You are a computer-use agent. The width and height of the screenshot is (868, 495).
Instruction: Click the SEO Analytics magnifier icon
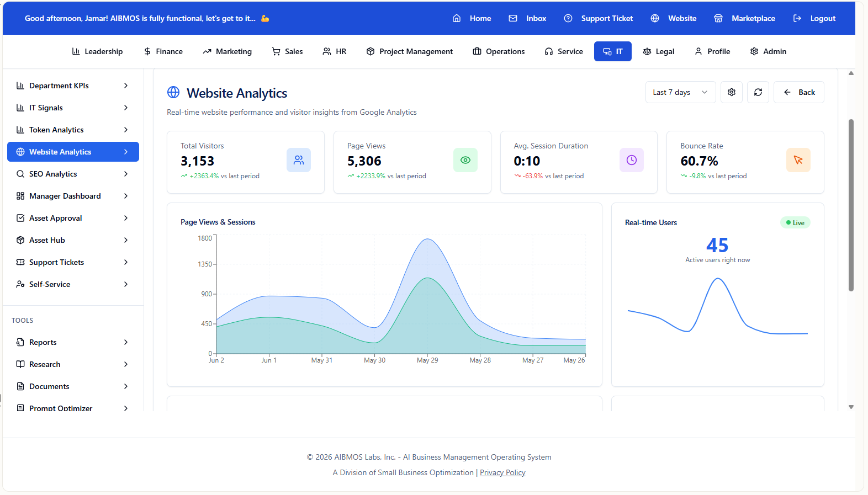point(20,174)
